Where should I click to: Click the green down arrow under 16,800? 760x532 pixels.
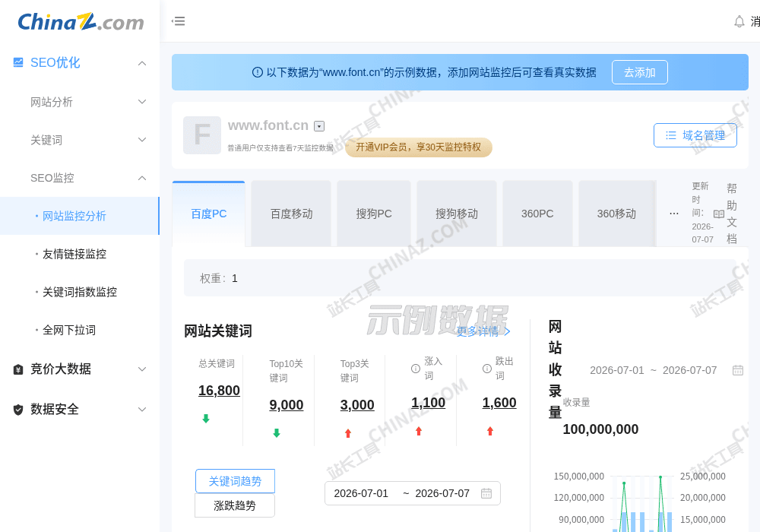point(206,419)
